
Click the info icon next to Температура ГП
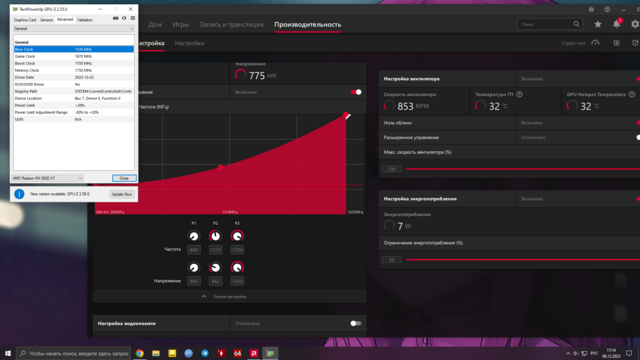pos(519,94)
